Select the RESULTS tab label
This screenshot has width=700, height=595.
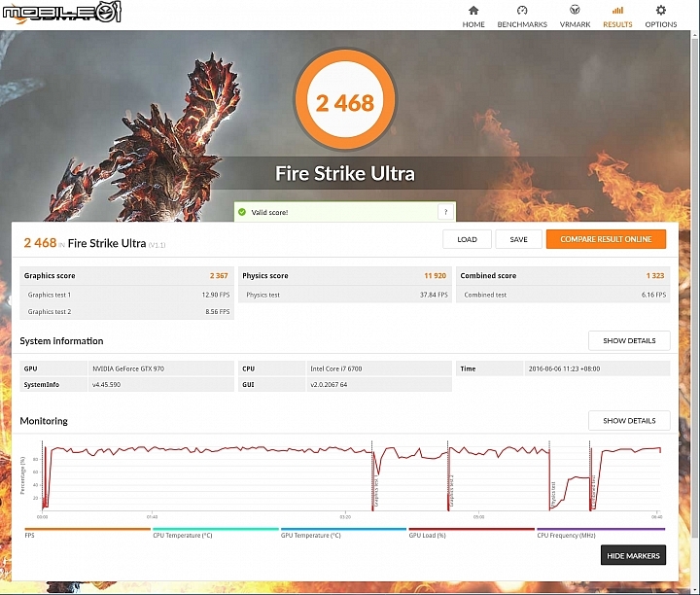pos(617,24)
